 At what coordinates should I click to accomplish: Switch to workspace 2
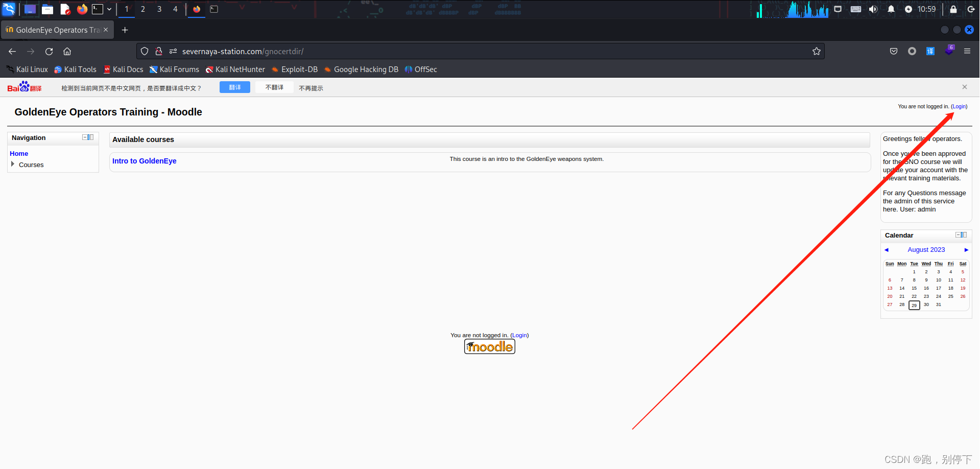pos(143,9)
